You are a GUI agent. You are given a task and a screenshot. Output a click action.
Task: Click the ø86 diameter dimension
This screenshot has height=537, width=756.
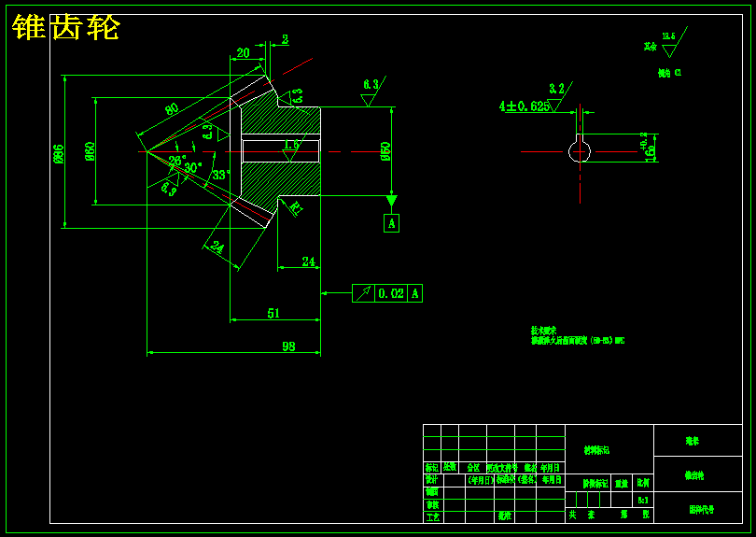[x=59, y=154]
